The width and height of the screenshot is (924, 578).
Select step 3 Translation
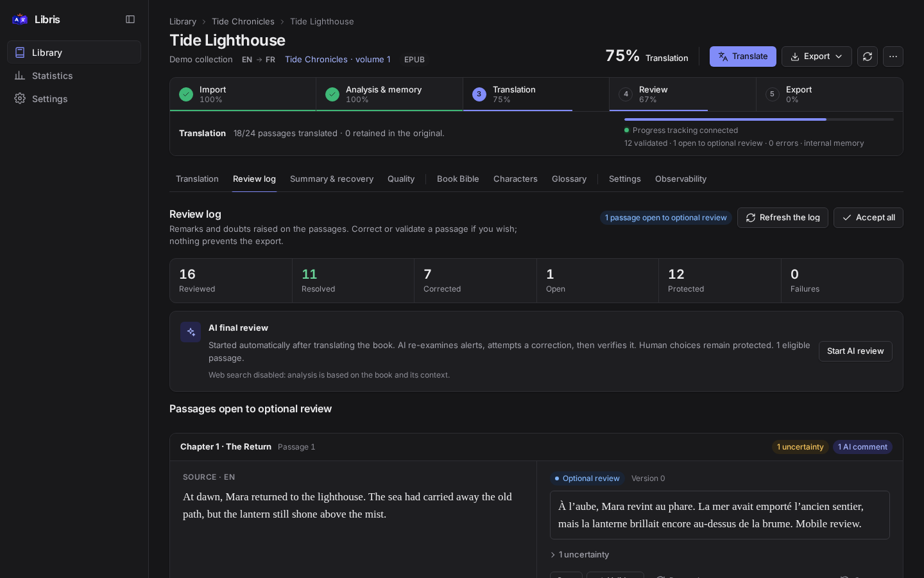point(536,94)
